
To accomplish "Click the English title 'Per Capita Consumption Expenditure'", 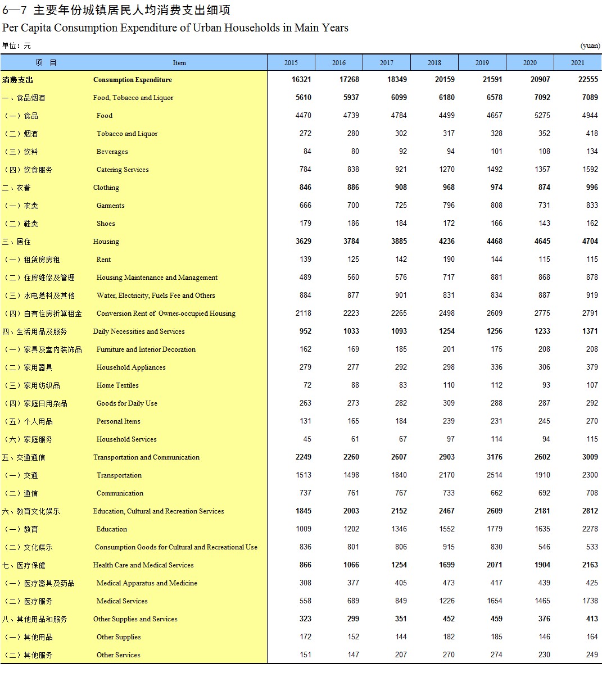I will 96,28.
